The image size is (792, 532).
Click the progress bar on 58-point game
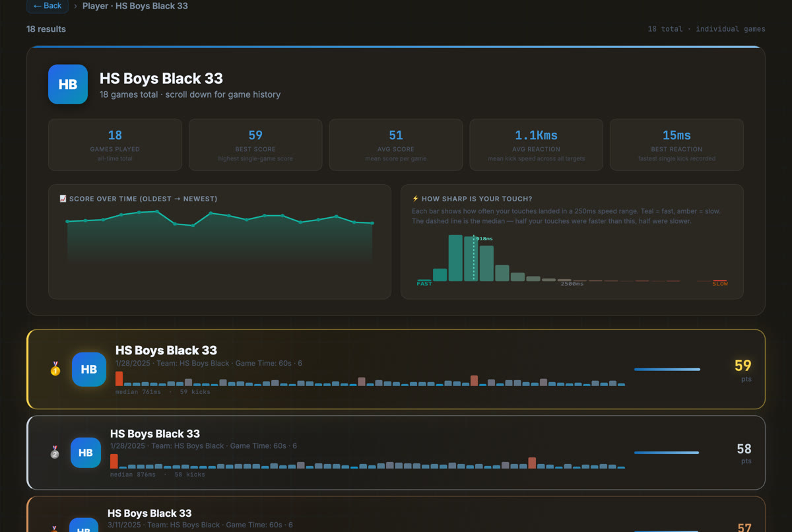click(667, 453)
